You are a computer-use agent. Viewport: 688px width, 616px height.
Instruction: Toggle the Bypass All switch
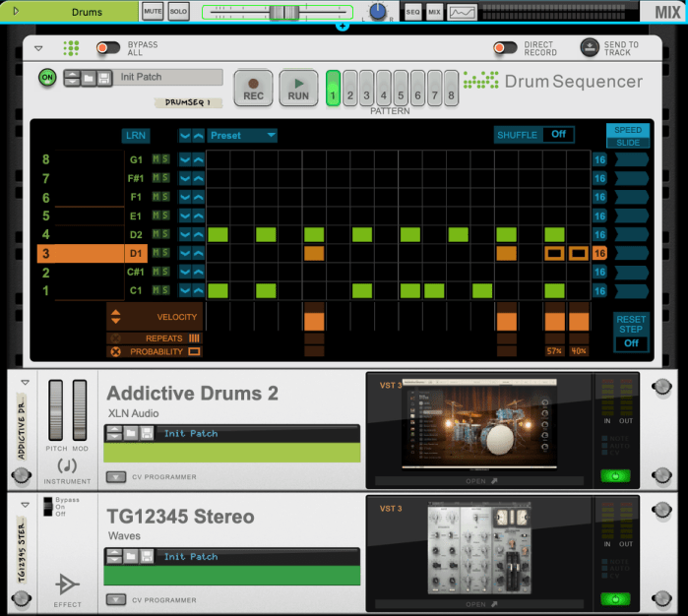[x=108, y=47]
